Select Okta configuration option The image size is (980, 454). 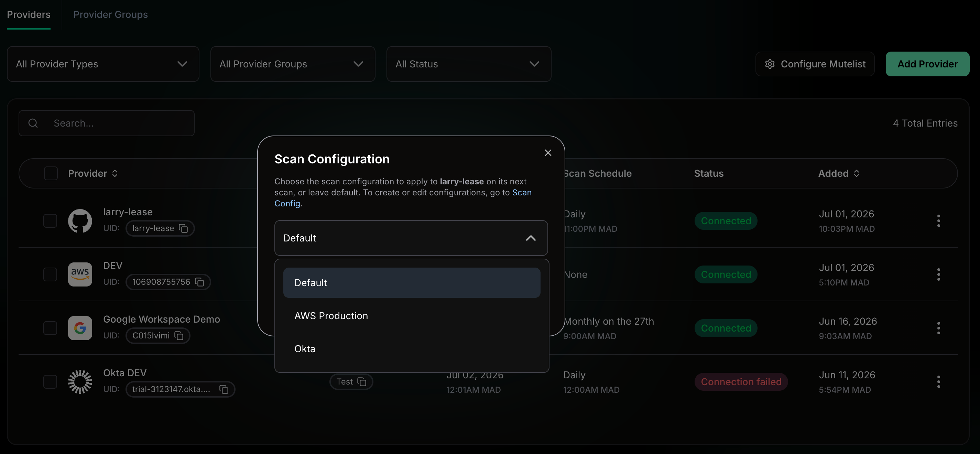click(412, 349)
